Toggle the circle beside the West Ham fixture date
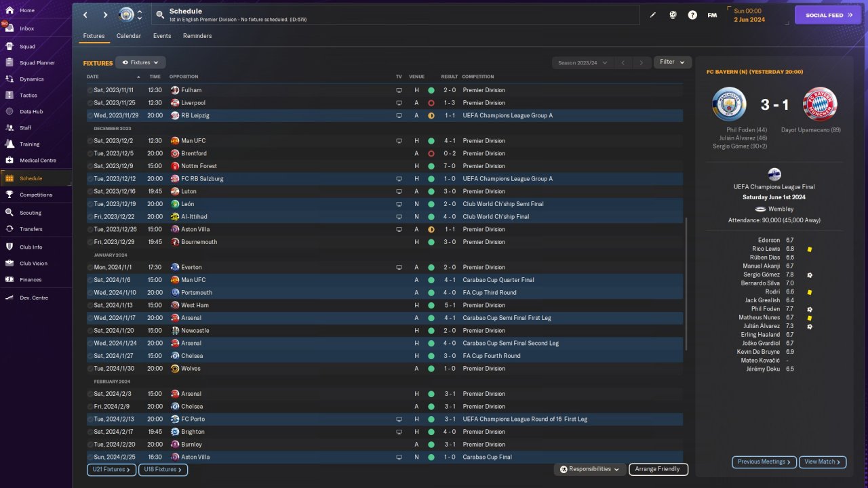This screenshot has width=868, height=488. pyautogui.click(x=90, y=306)
